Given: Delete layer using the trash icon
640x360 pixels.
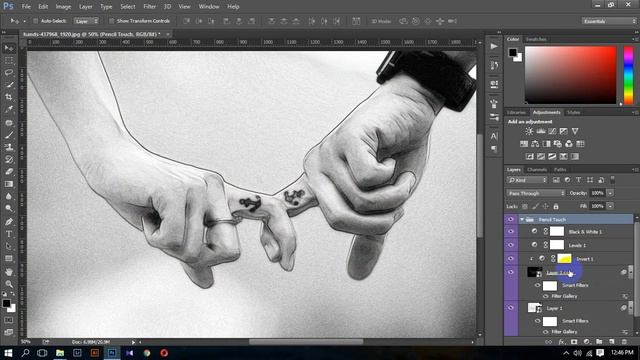Looking at the screenshot, I should click(624, 342).
